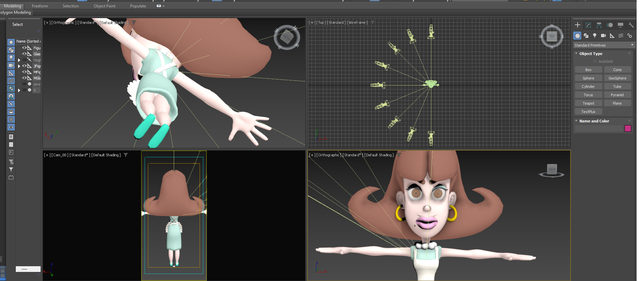Enable the AutoGrid checkbox

[595, 61]
